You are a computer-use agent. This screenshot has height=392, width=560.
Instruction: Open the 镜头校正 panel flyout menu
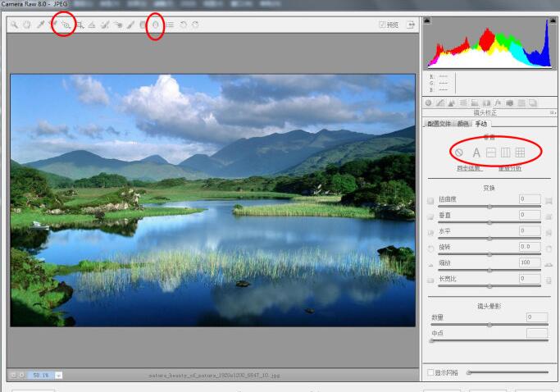pos(553,112)
